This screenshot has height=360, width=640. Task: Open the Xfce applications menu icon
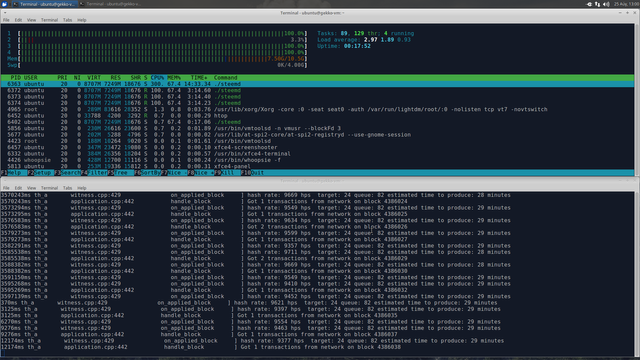pos(4,4)
